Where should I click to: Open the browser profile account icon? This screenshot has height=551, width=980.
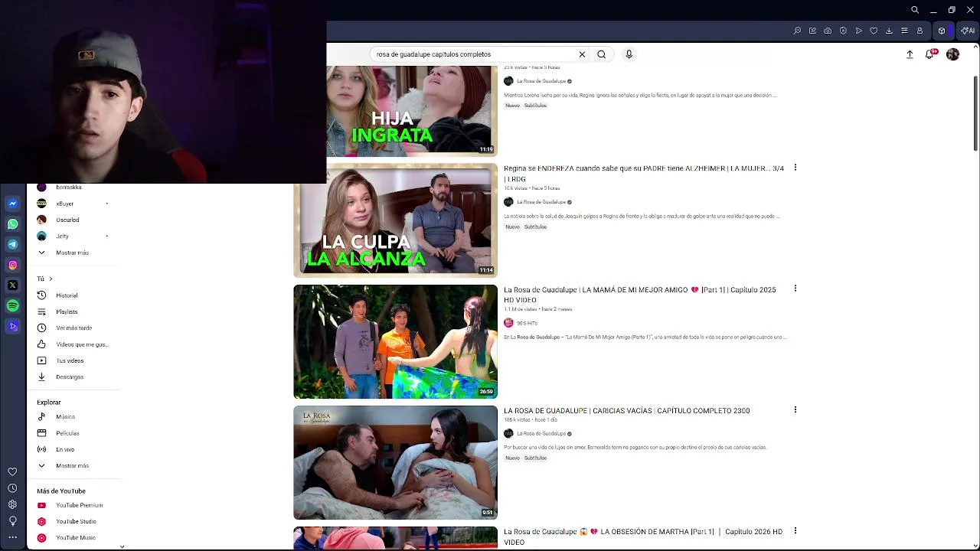pyautogui.click(x=920, y=31)
